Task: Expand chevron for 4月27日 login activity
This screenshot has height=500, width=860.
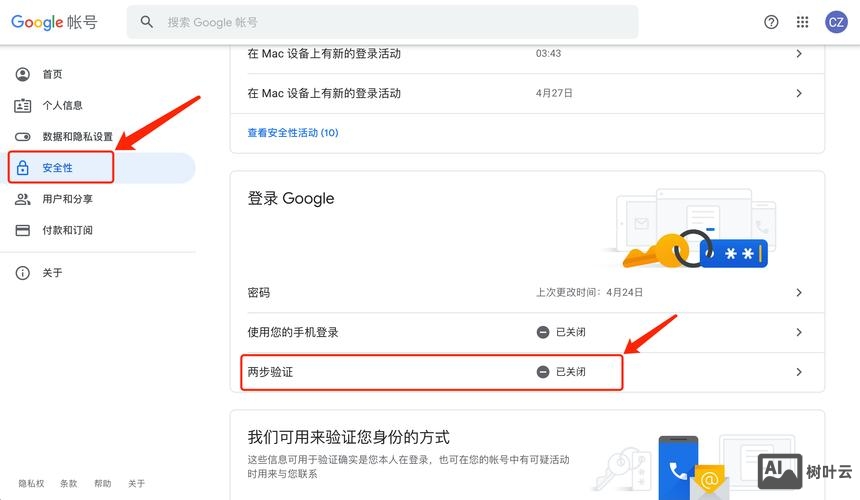Action: click(x=799, y=93)
